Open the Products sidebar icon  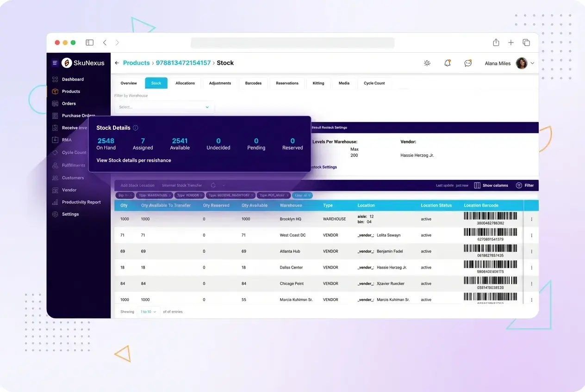point(56,91)
